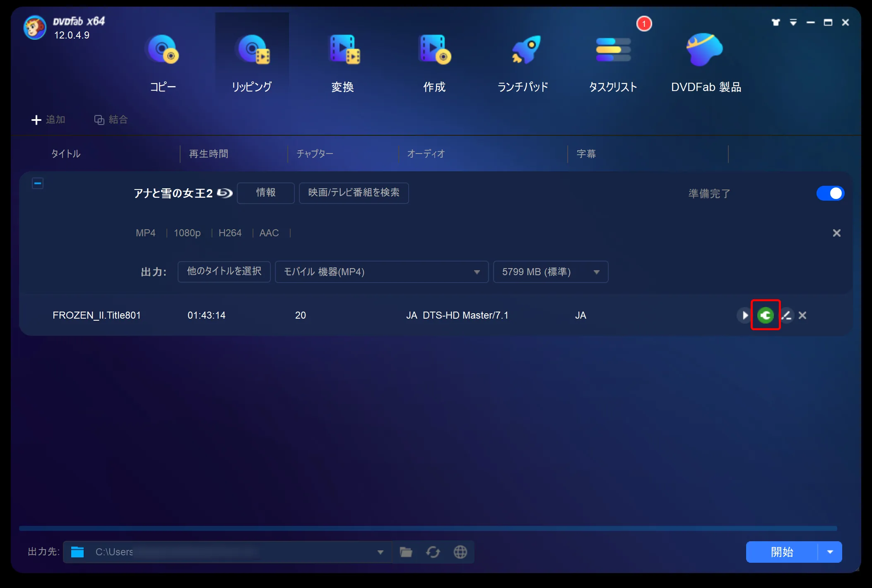
Task: Click the 01:43:14 runtime value
Action: 206,315
